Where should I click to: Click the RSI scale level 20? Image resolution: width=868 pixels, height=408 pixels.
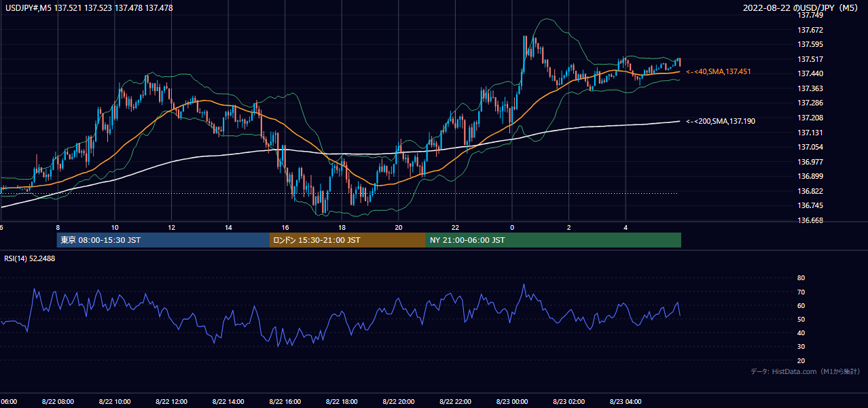tap(801, 360)
